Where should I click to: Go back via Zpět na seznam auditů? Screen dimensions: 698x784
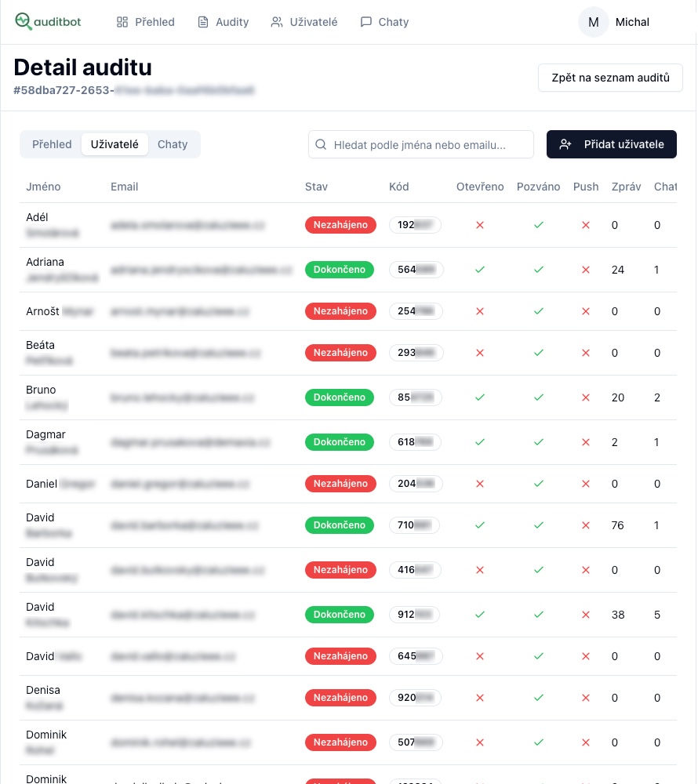(x=610, y=78)
